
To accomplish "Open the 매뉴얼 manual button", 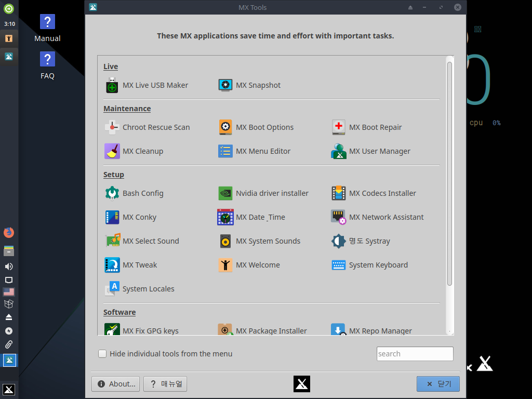I will click(165, 384).
